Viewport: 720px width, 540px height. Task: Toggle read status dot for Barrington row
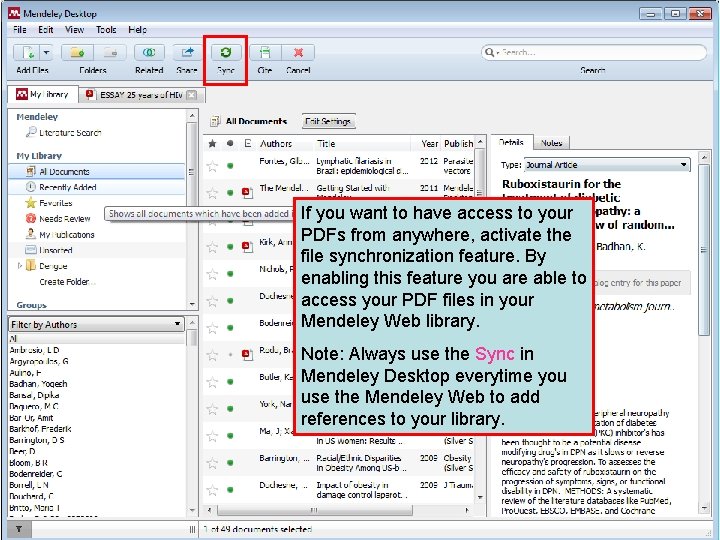(230, 463)
